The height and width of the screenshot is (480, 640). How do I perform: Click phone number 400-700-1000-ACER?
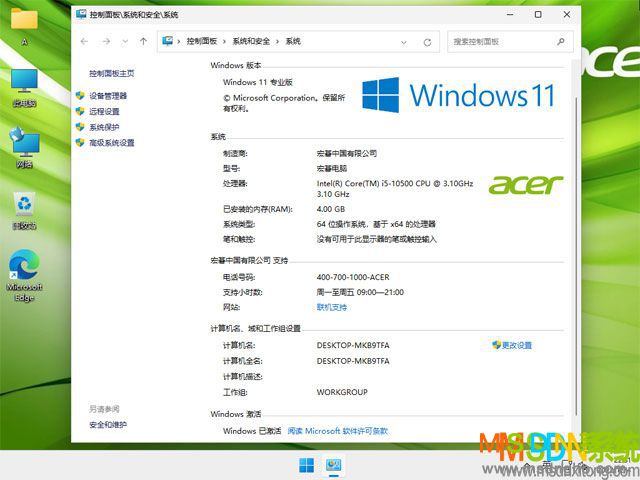353,277
